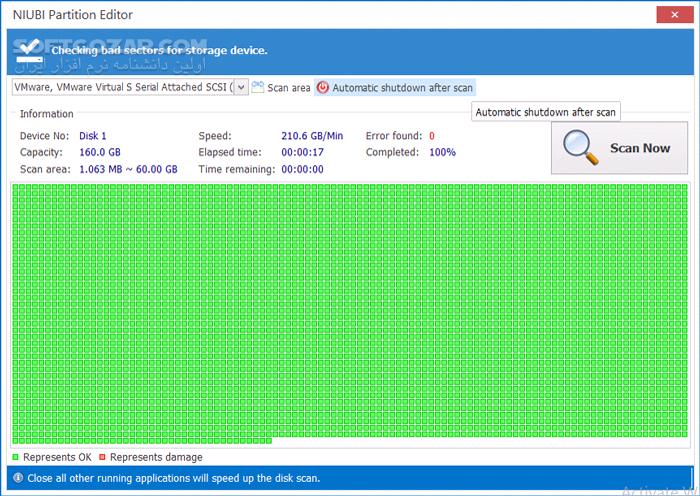Select the Completed 100% value
This screenshot has width=700, height=496.
coord(442,152)
